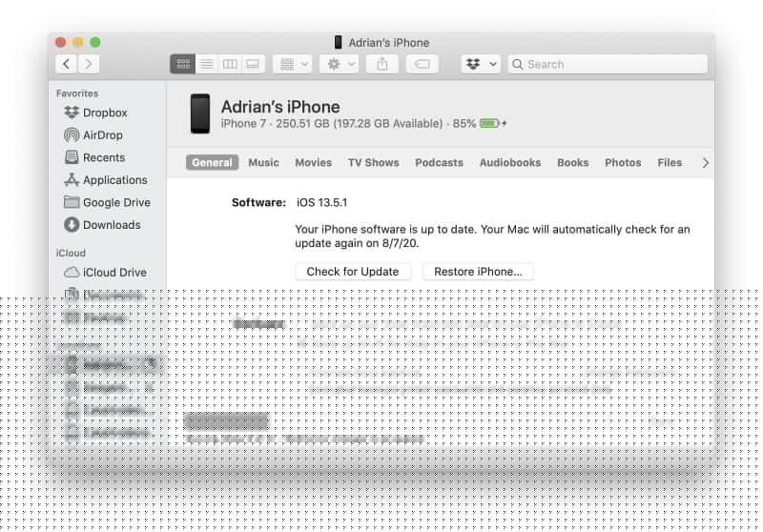The height and width of the screenshot is (532, 763).
Task: Click the Edit Tags toolbar icon
Action: click(x=422, y=64)
